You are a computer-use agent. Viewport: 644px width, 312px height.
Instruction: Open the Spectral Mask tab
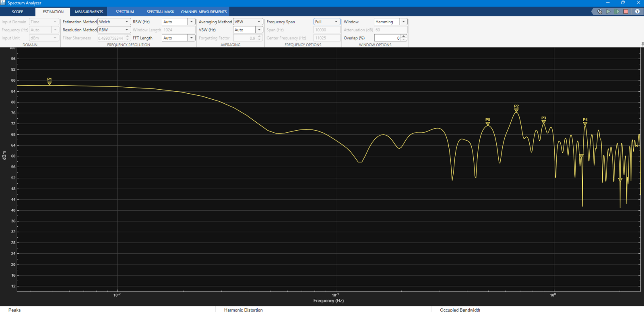(x=160, y=12)
